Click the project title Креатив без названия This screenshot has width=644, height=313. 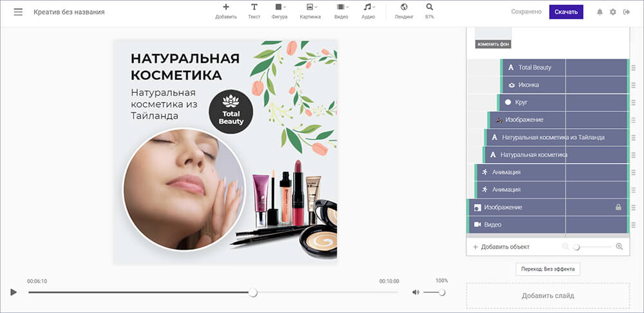coord(69,12)
